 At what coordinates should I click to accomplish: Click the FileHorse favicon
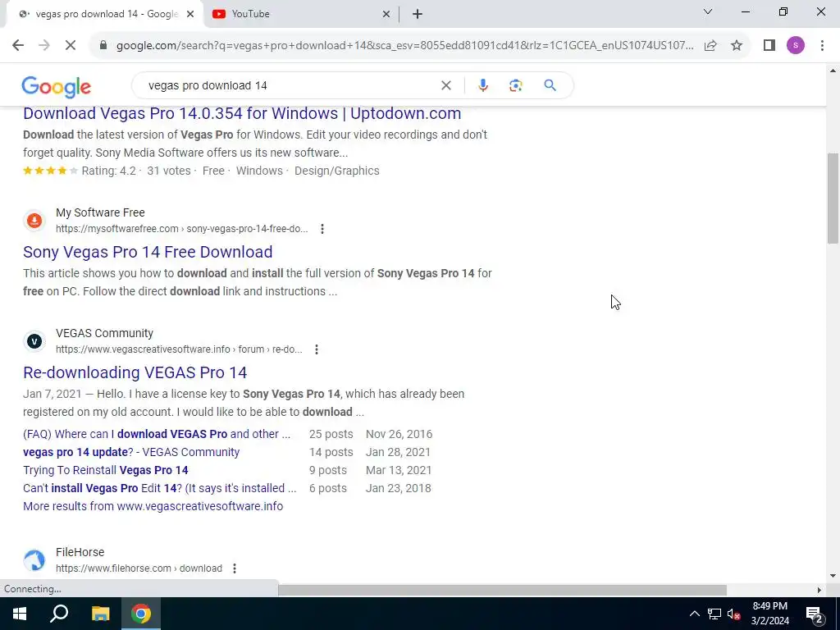[34, 559]
